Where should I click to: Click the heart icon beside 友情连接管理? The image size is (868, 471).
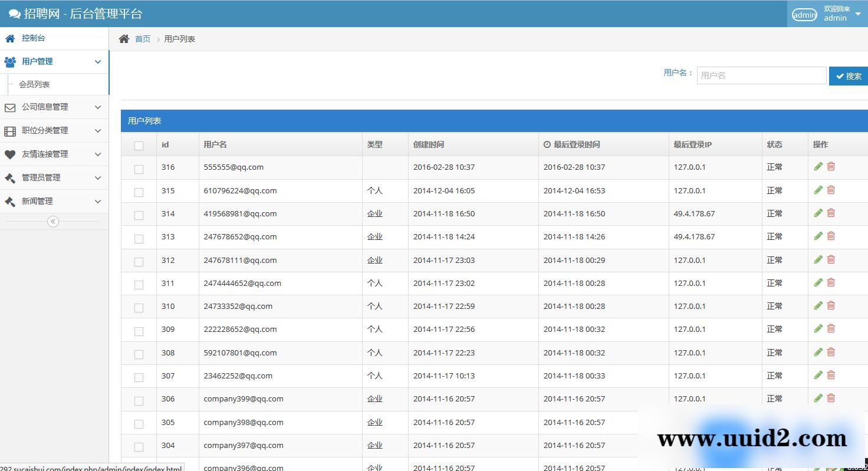click(11, 154)
